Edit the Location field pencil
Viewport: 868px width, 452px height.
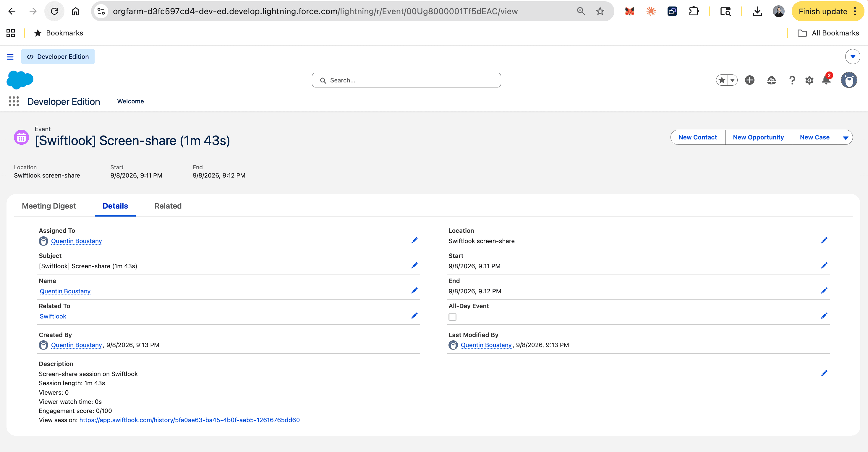824,240
